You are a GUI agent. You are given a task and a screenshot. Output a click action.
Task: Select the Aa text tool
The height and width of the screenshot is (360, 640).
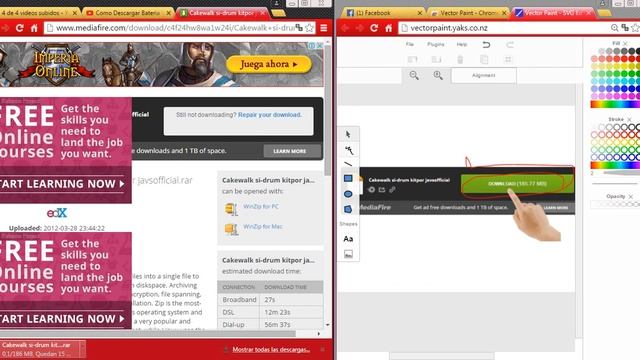[x=348, y=239]
